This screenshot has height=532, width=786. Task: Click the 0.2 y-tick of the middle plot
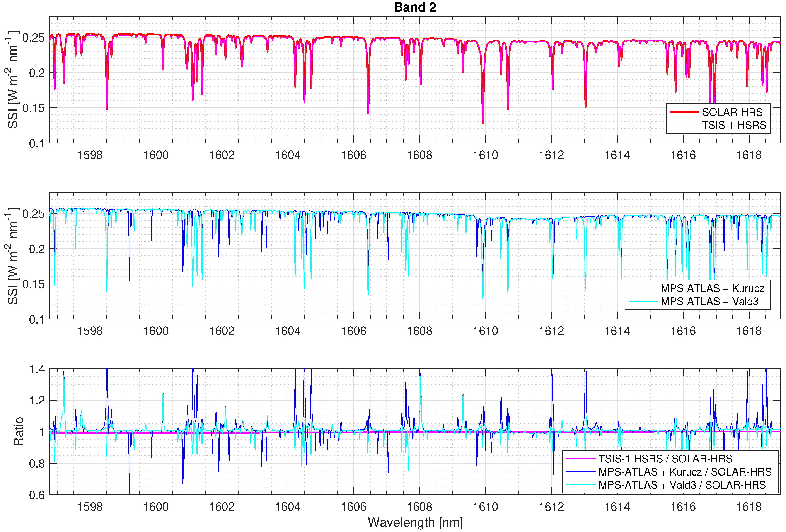(37, 249)
